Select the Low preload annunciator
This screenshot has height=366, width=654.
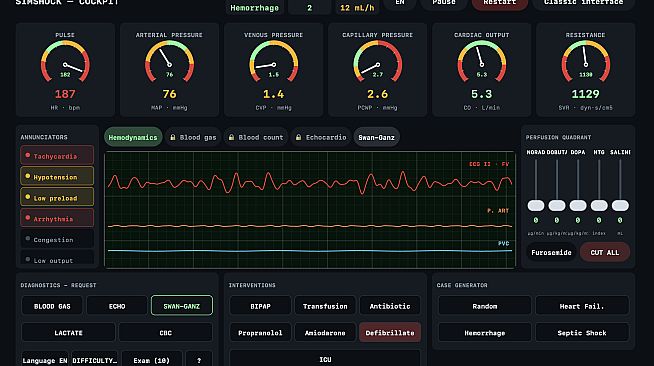(57, 197)
